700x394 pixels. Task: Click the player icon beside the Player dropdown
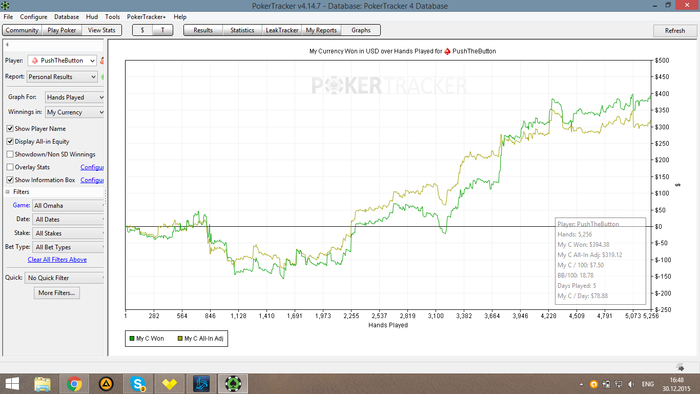102,60
